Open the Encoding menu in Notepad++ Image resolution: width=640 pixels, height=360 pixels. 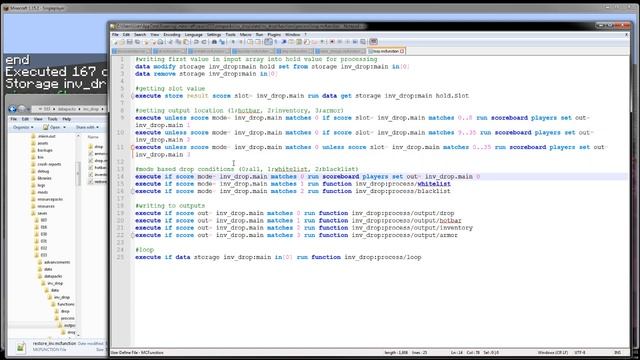coord(172,35)
